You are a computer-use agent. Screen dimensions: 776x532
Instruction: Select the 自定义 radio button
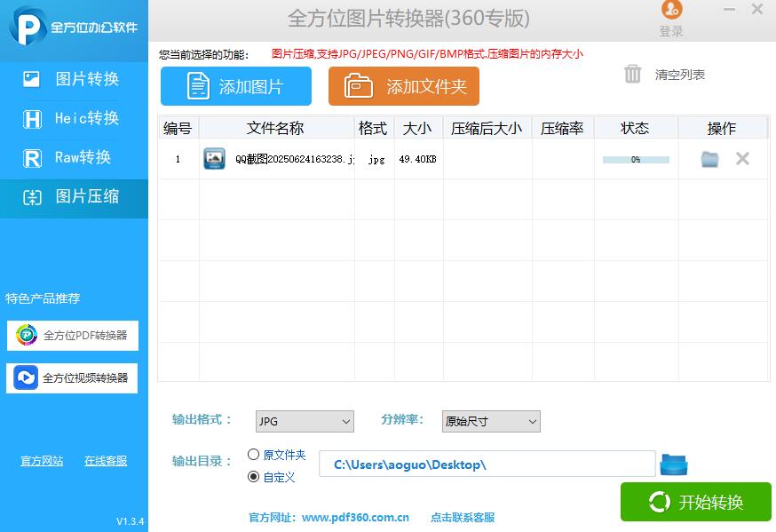click(253, 477)
